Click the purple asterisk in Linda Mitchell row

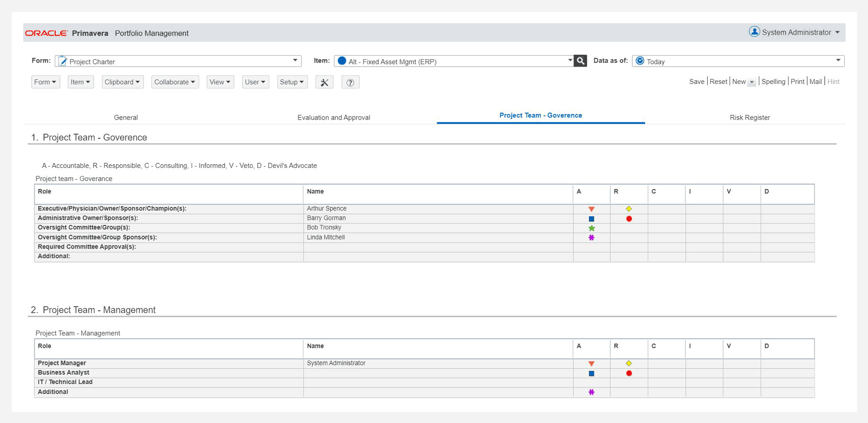pos(591,238)
